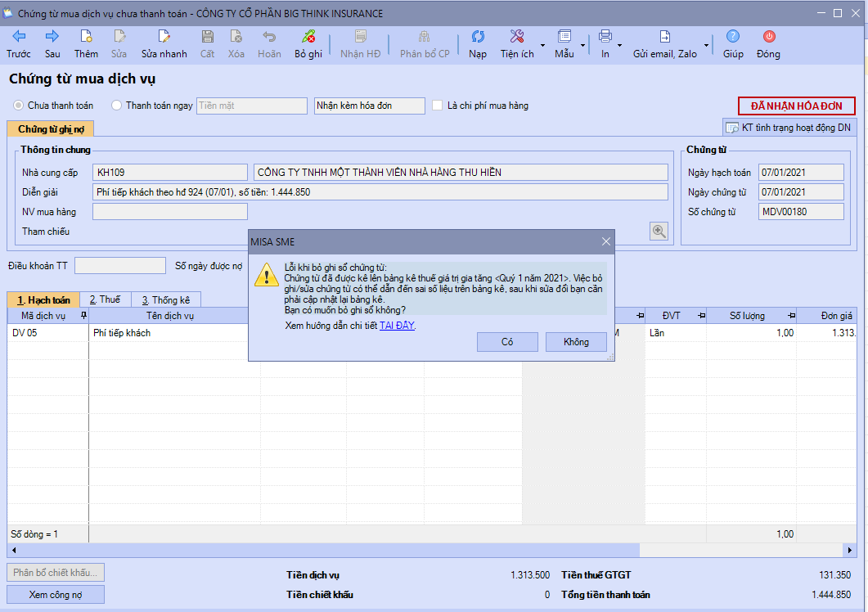Click the Sau forward arrow icon
The width and height of the screenshot is (868, 612).
52,37
